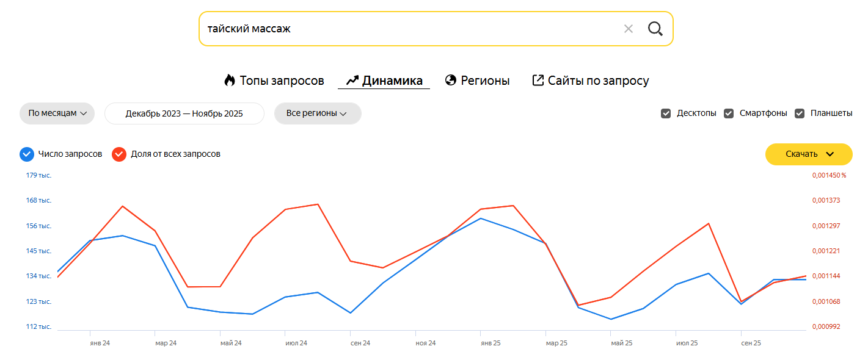Click the external link icon for sites
This screenshot has width=868, height=360.
[x=538, y=81]
